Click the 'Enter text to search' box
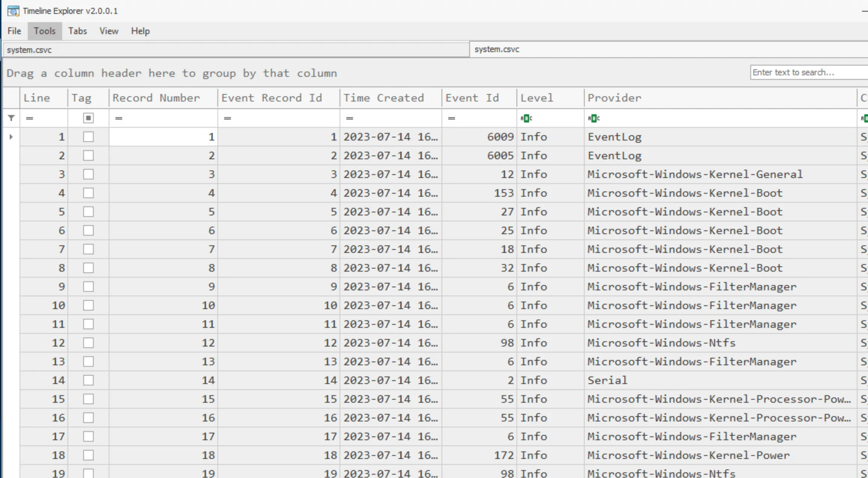Screen dimensions: 868x478 pyautogui.click(x=809, y=72)
